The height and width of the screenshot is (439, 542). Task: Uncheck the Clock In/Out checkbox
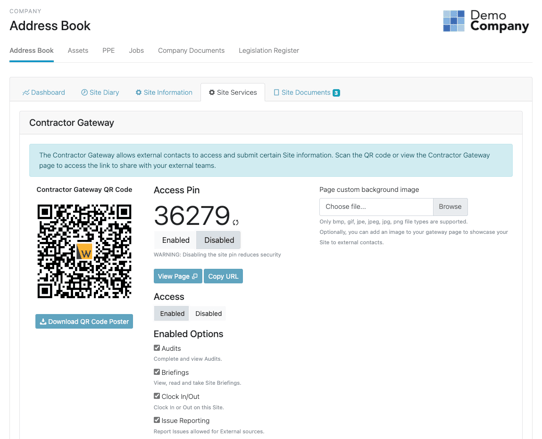[x=157, y=396]
